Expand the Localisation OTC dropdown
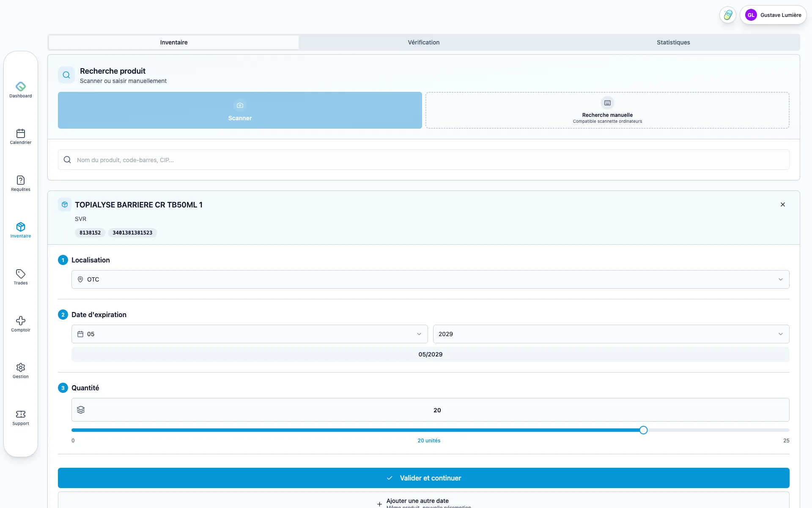The height and width of the screenshot is (508, 812). pyautogui.click(x=430, y=279)
